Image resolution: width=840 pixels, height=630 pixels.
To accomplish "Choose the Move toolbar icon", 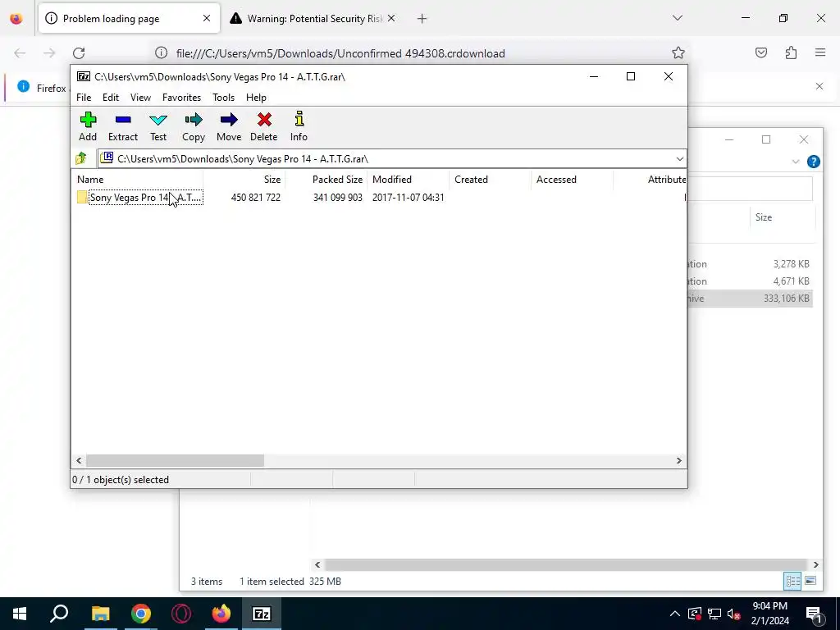I will pyautogui.click(x=229, y=127).
